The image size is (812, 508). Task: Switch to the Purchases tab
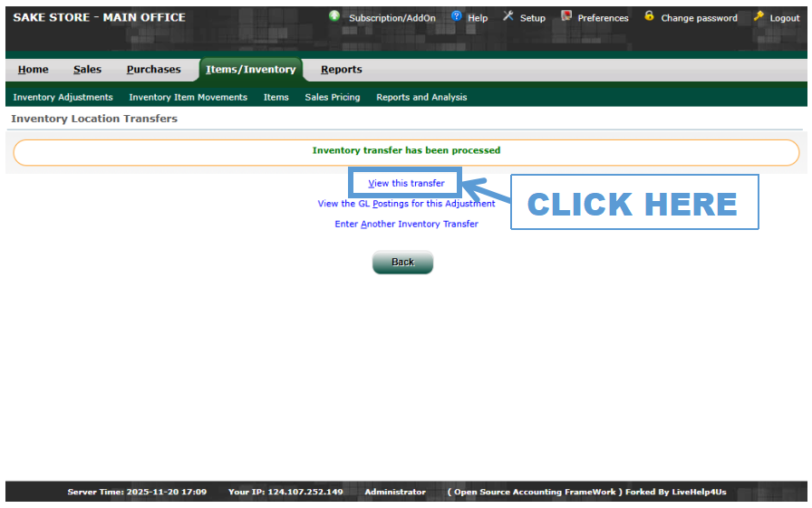[x=153, y=70]
